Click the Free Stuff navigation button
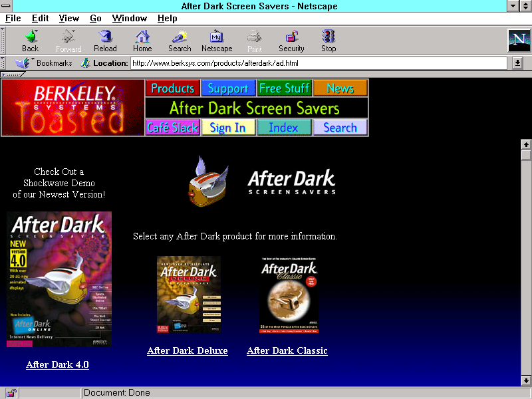Viewport: 532px width, 399px height. coord(285,88)
